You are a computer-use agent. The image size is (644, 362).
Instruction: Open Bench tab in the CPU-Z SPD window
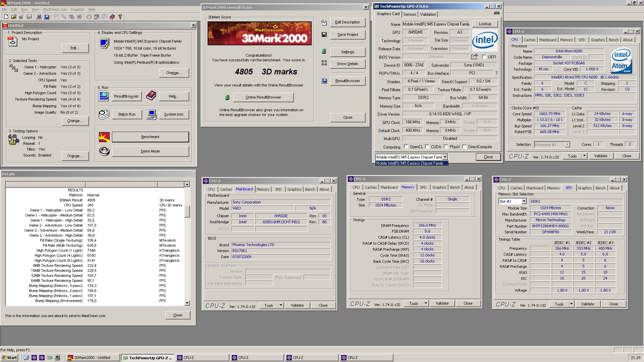600,188
